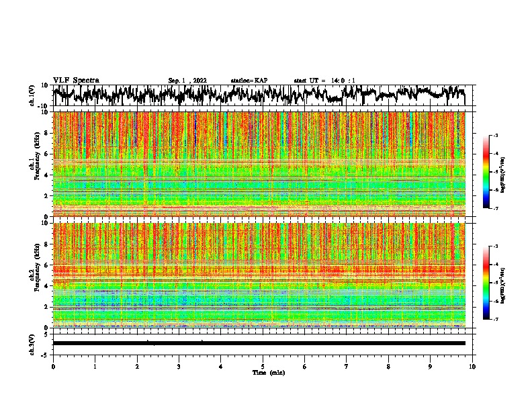The width and height of the screenshot is (532, 411).
Task: Click the black ch.3 signal bar
Action: (x=259, y=343)
